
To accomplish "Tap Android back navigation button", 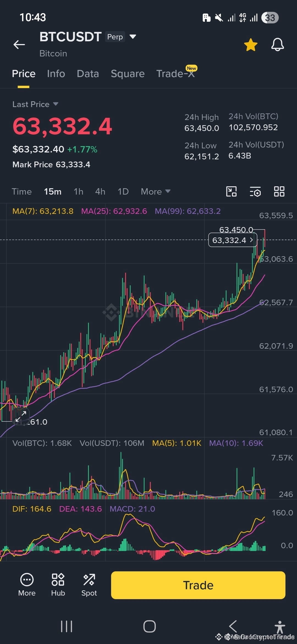I will coord(233,626).
